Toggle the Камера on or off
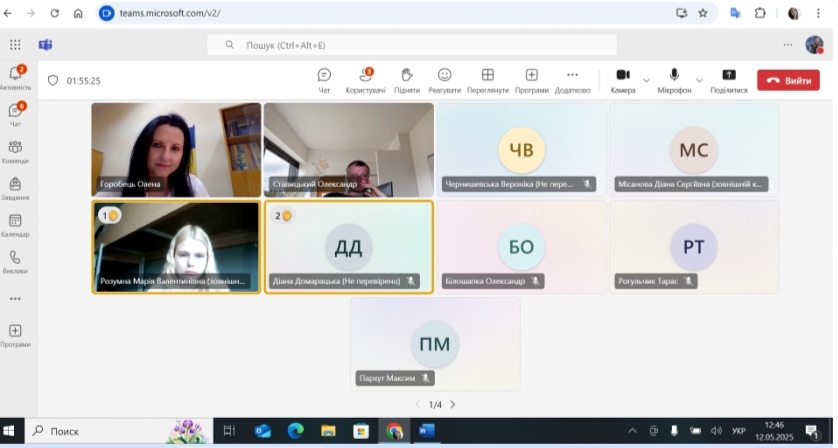The height and width of the screenshot is (448, 838). (x=622, y=78)
